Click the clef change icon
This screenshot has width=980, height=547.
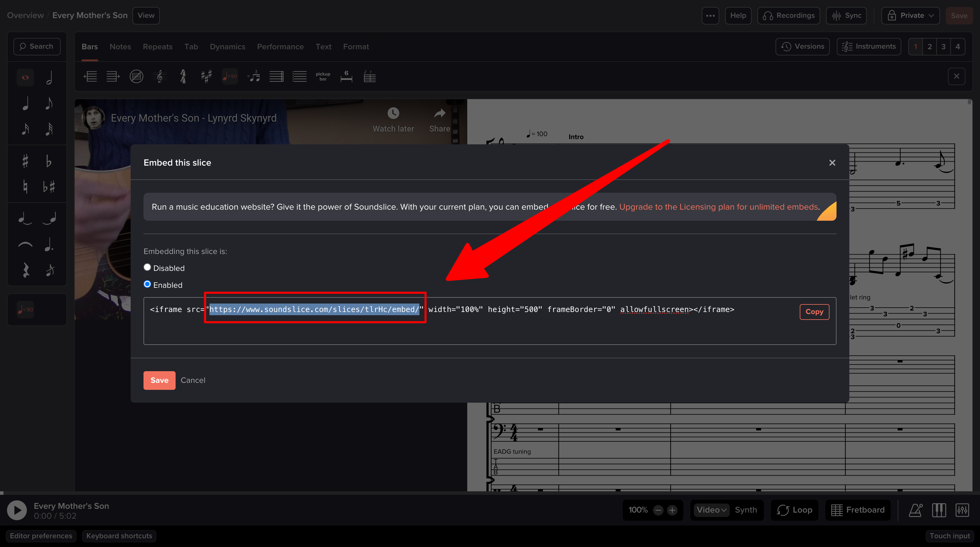(160, 76)
